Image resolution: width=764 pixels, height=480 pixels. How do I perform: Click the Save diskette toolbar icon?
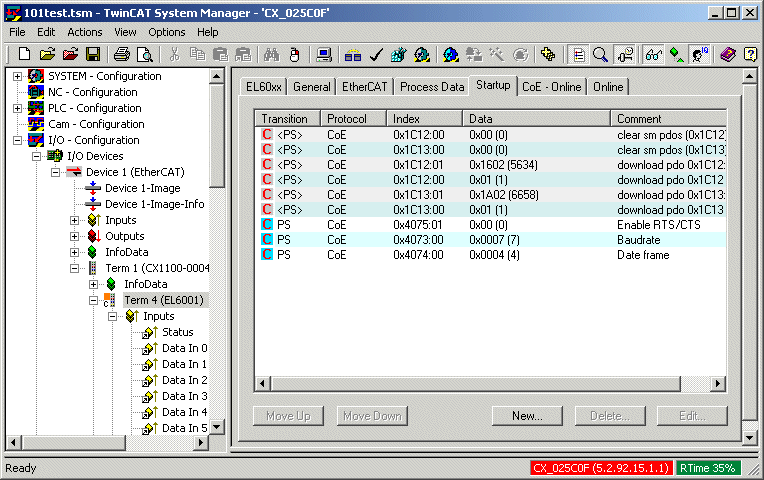point(93,54)
